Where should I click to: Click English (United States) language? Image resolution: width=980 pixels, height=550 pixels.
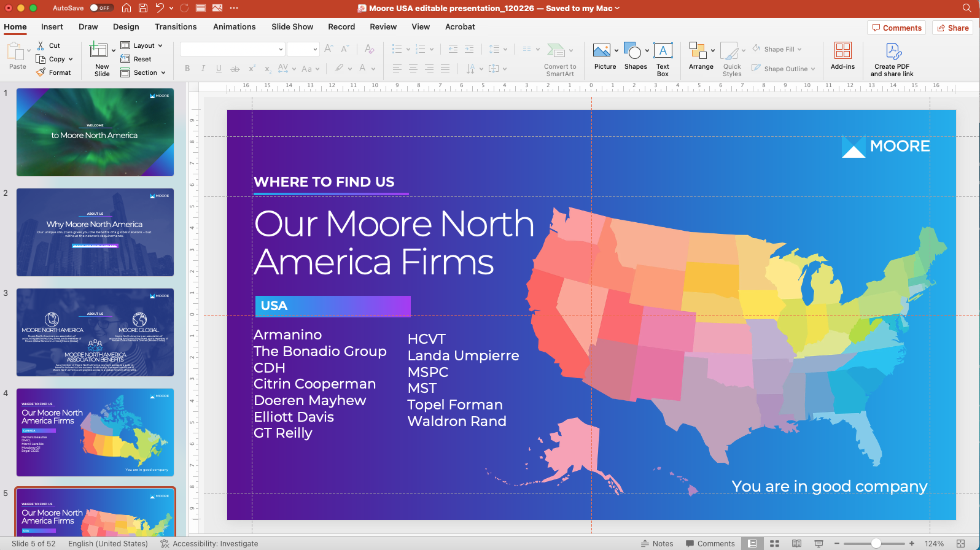(108, 543)
